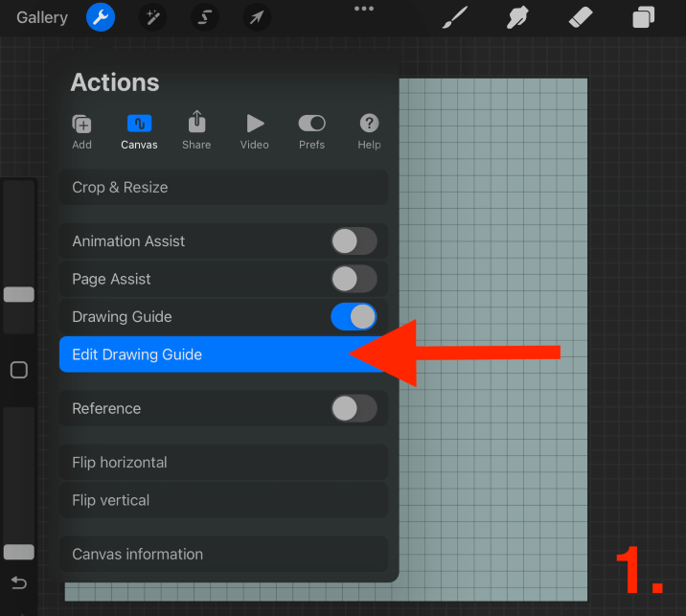Select the Eraser tool

click(x=581, y=17)
